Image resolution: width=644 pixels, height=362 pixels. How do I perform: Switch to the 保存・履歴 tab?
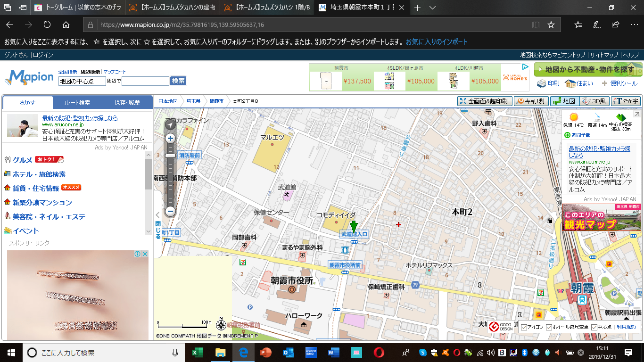tap(127, 102)
